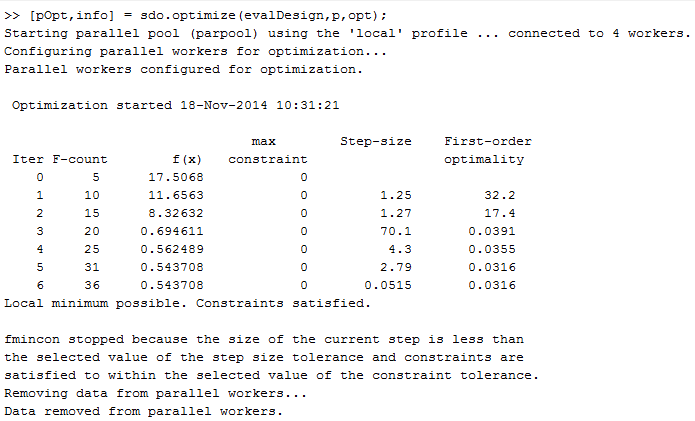Click the f(x) column header
This screenshot has width=695, height=421.
[x=187, y=159]
